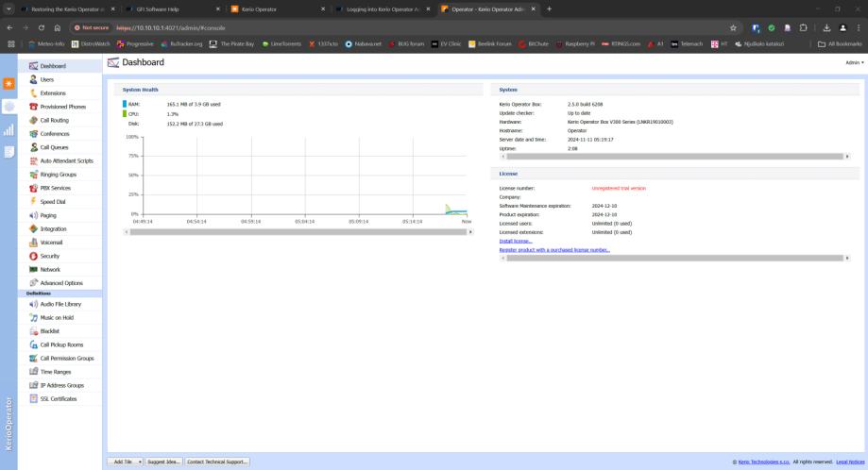Open the browser profile avatar icon
This screenshot has width=868, height=470.
(842, 27)
